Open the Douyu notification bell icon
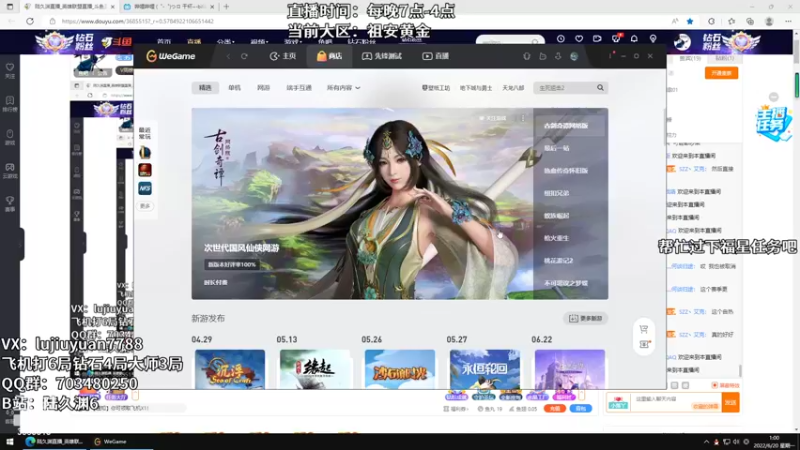 634,39
